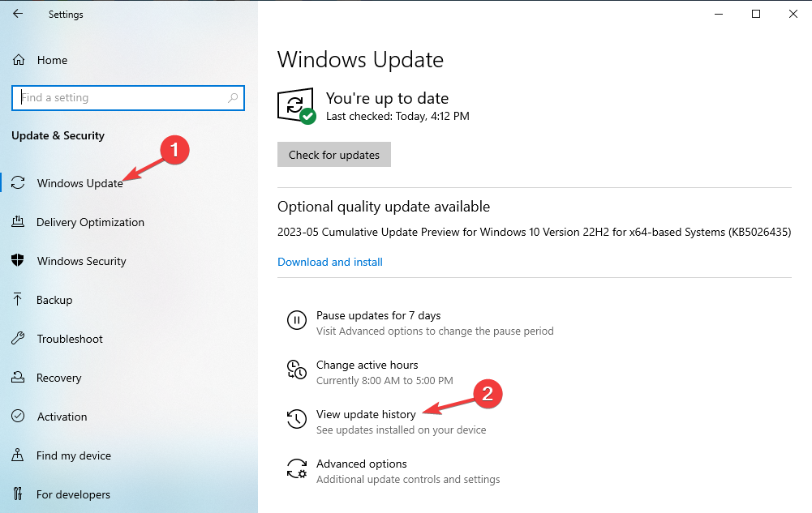The width and height of the screenshot is (812, 513).
Task: Maximize the Settings window
Action: [756, 14]
